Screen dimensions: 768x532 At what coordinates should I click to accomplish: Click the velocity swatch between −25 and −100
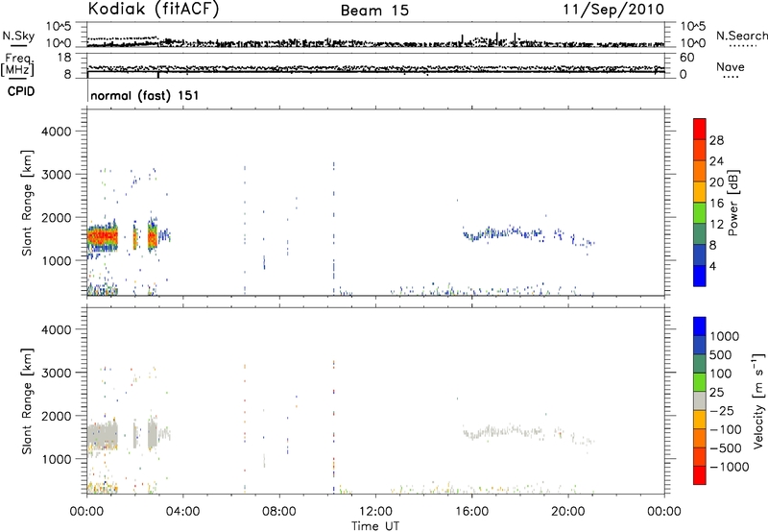(x=700, y=420)
